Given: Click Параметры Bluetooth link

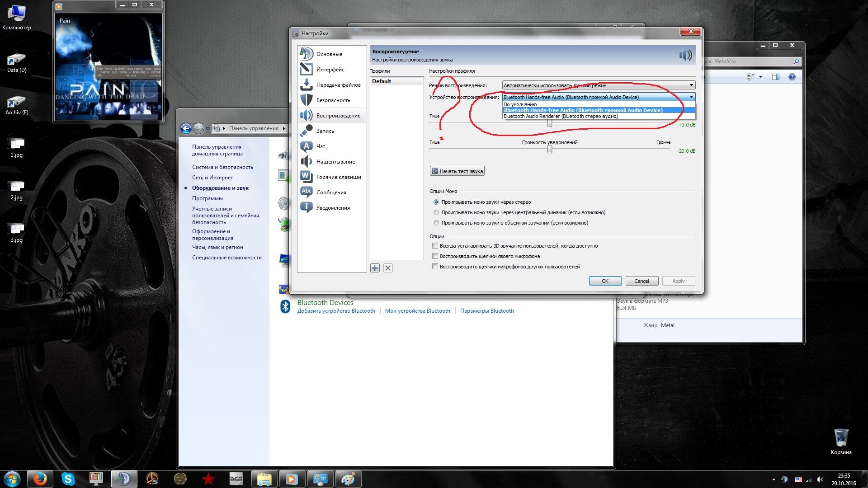Looking at the screenshot, I should pyautogui.click(x=487, y=311).
